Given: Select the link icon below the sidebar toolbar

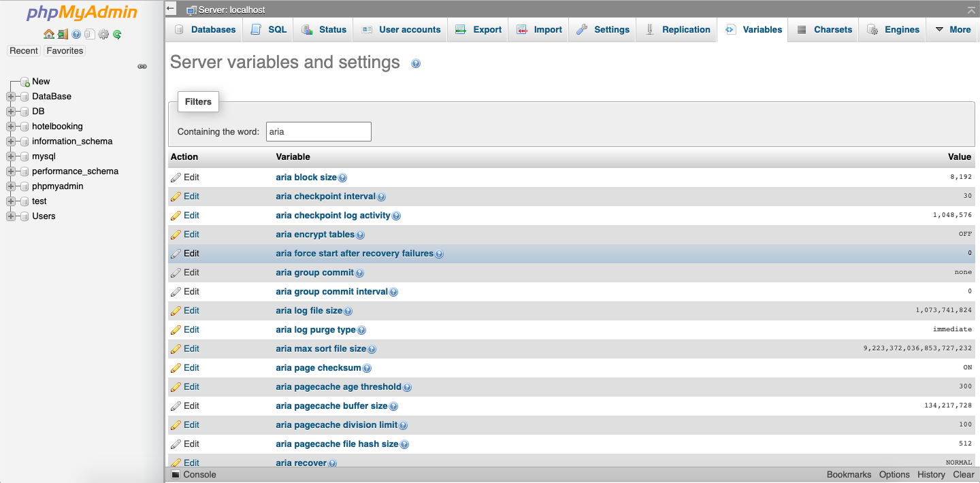Looking at the screenshot, I should [x=142, y=66].
